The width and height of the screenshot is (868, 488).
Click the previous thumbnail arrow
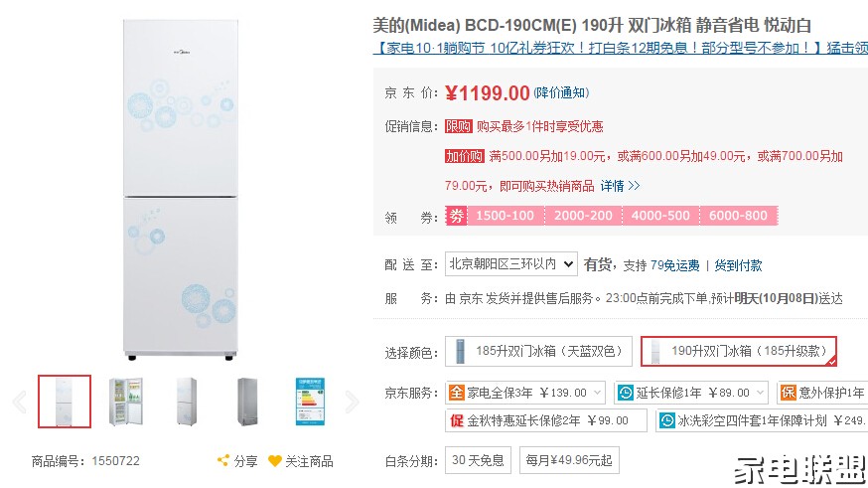pos(18,402)
